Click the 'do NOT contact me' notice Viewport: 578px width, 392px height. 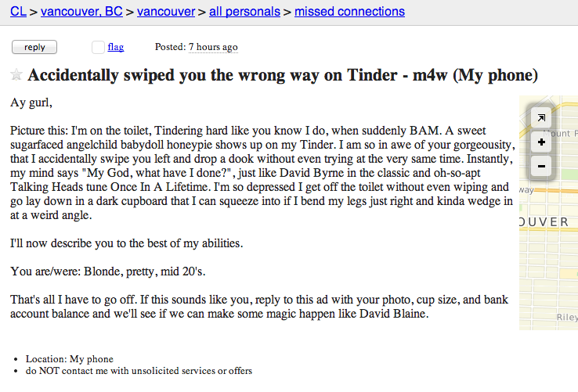coord(139,371)
